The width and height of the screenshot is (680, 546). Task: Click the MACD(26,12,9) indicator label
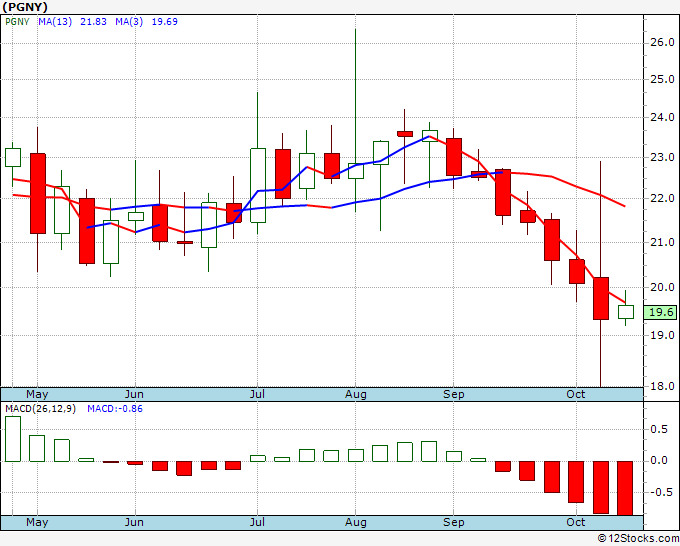click(x=40, y=409)
